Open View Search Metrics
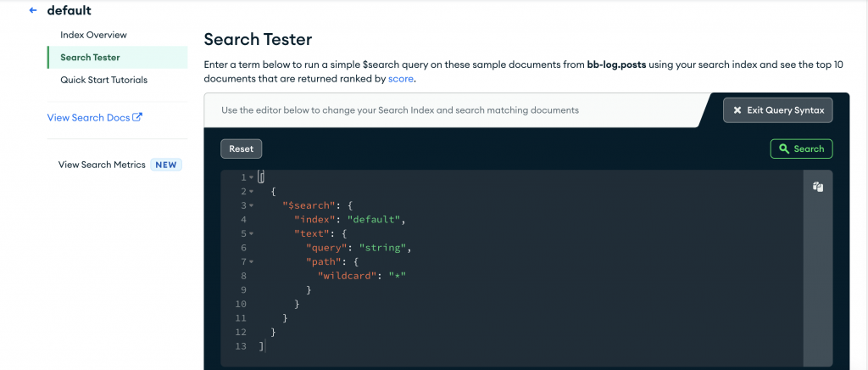Viewport: 868px width, 370px height. point(102,165)
